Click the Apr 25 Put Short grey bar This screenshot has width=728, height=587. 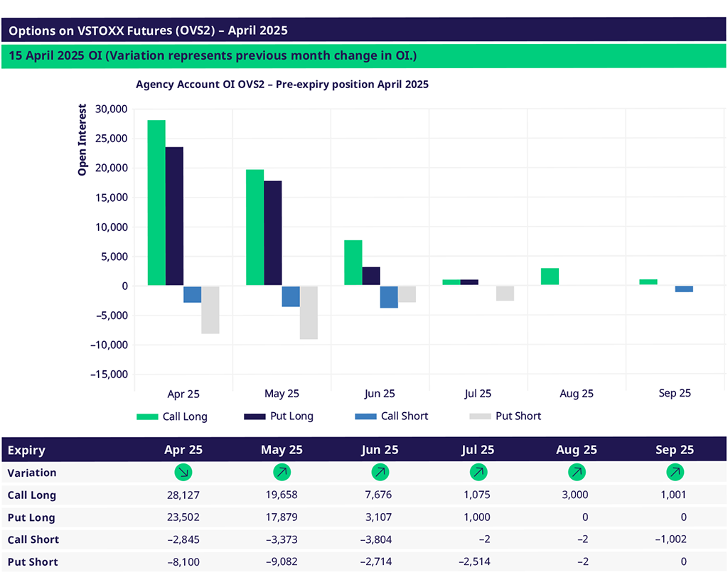[x=210, y=309]
